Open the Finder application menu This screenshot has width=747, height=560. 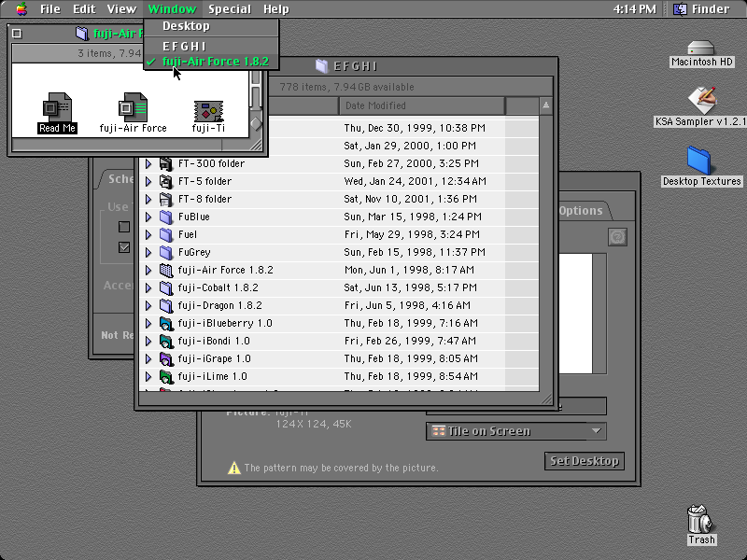pos(701,9)
